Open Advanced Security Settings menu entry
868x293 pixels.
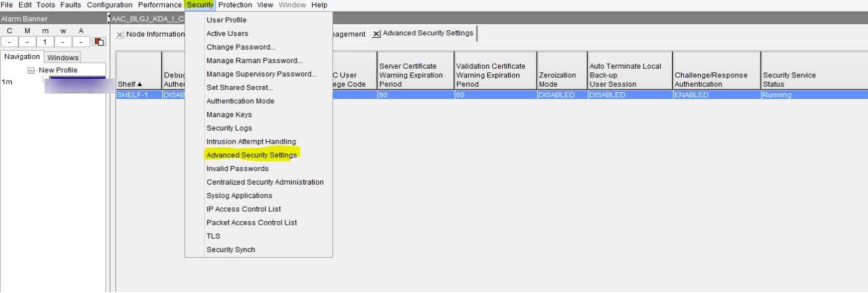coord(251,155)
